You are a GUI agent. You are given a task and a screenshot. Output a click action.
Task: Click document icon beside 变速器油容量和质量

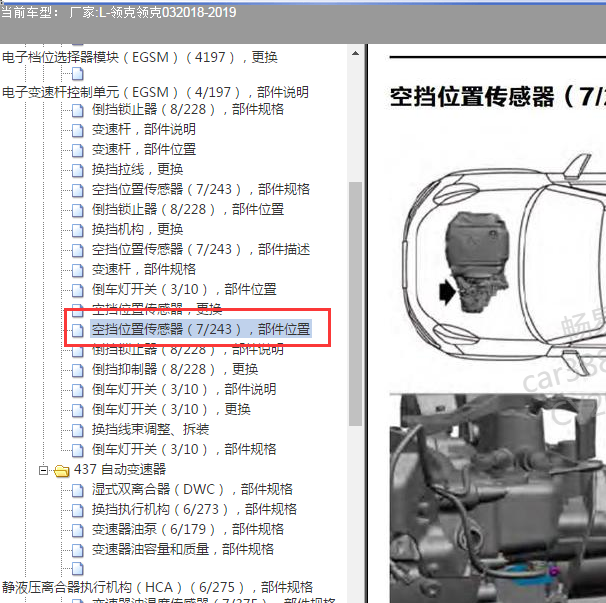point(78,551)
